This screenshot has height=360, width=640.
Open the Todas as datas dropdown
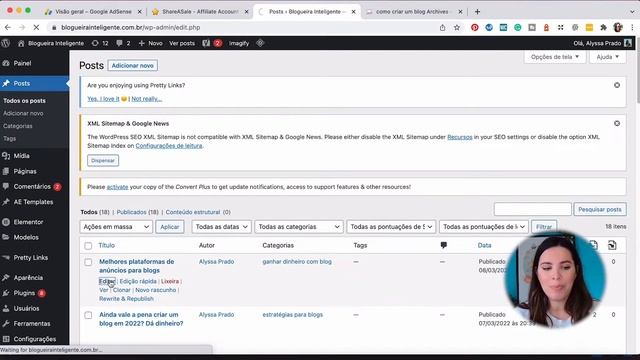[221, 227]
